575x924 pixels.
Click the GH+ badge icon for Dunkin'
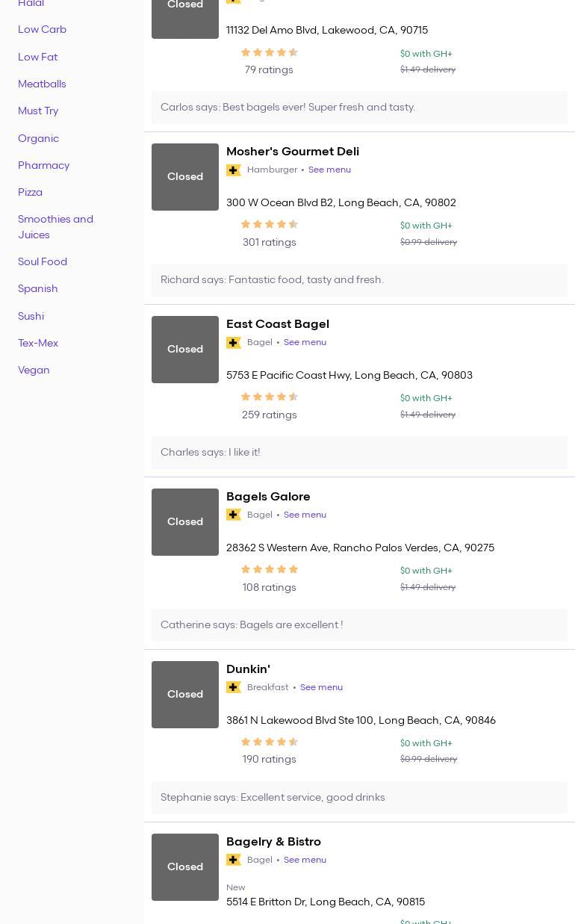click(x=234, y=688)
